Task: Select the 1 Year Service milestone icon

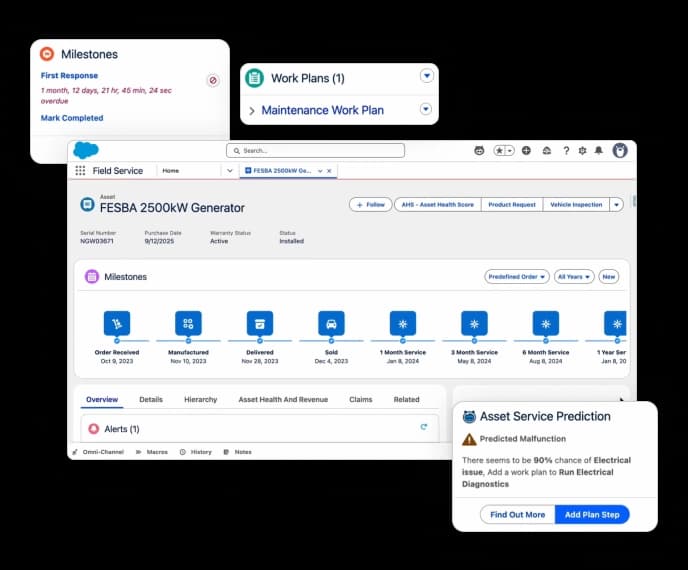Action: pyautogui.click(x=615, y=324)
